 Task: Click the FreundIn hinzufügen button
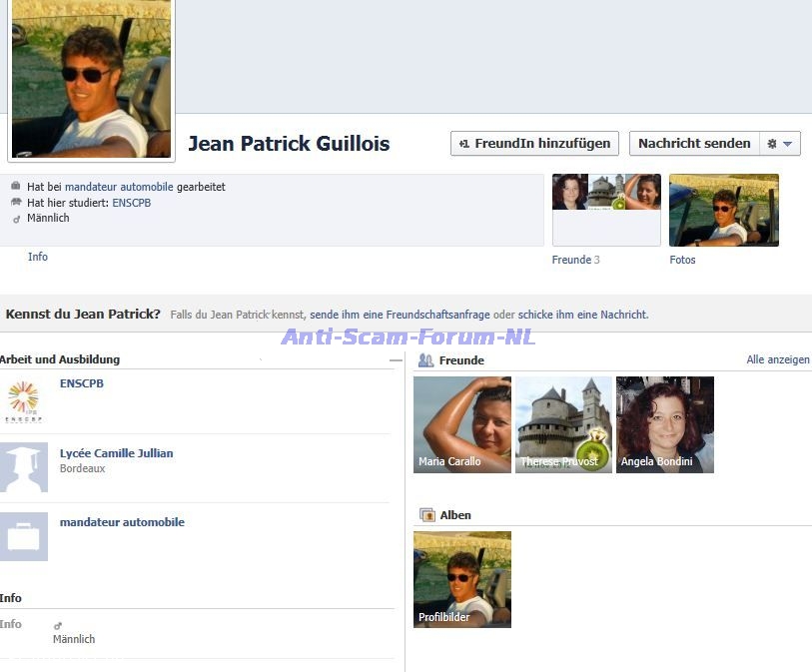pos(534,144)
